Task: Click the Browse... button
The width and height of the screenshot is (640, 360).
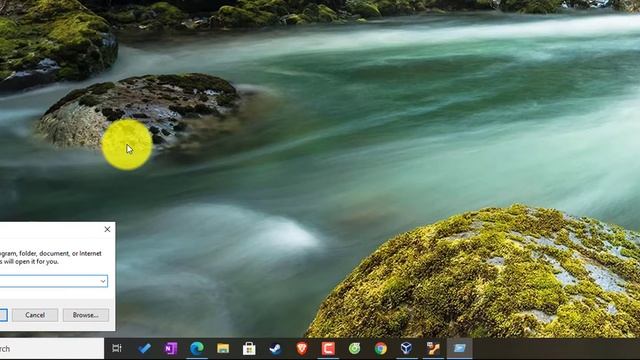Action: click(86, 315)
